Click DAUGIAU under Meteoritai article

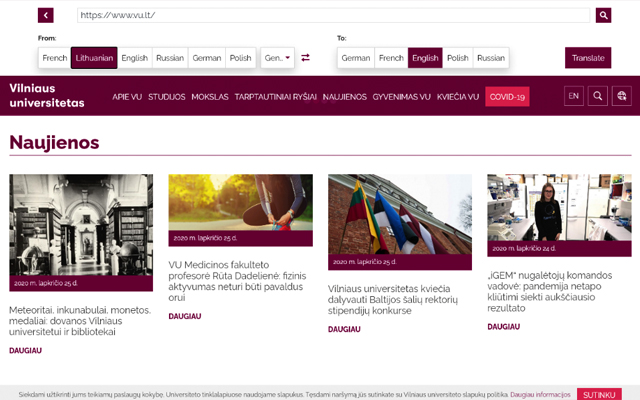25,351
